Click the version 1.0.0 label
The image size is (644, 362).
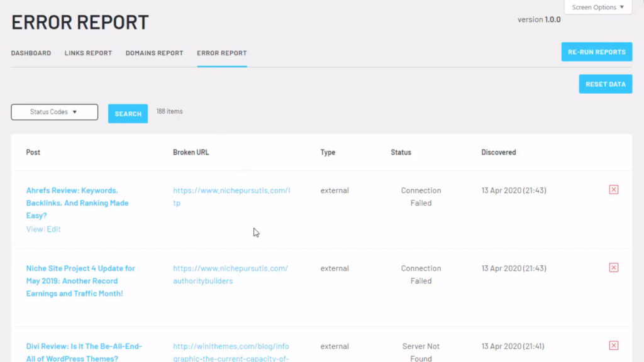539,19
